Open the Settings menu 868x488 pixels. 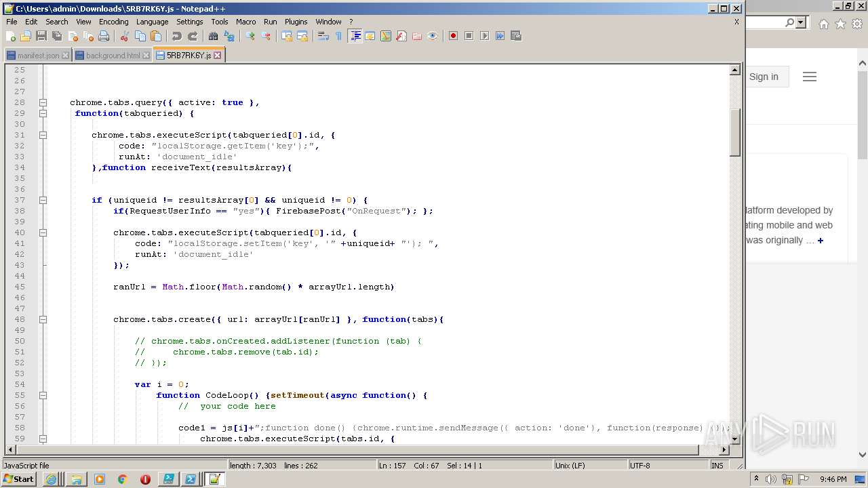(190, 22)
